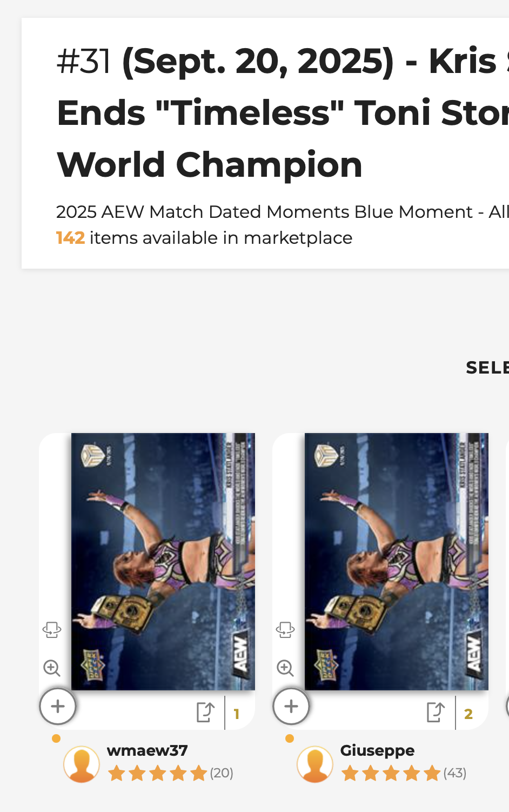This screenshot has height=812, width=509.
Task: Add the wmaew37 card with the plus button
Action: tap(58, 706)
